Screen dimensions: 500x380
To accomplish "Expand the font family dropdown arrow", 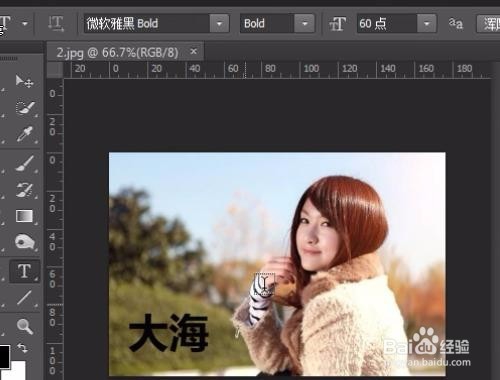I will (x=219, y=24).
